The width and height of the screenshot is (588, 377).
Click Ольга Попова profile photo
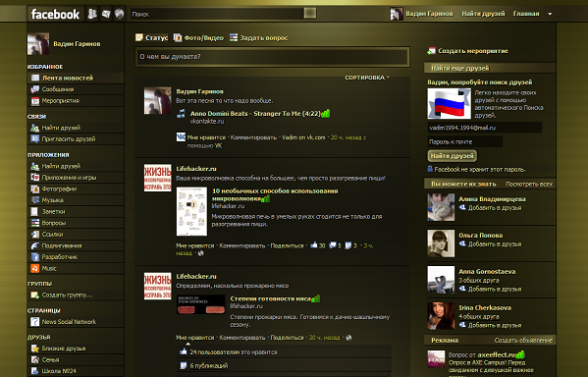tap(441, 243)
